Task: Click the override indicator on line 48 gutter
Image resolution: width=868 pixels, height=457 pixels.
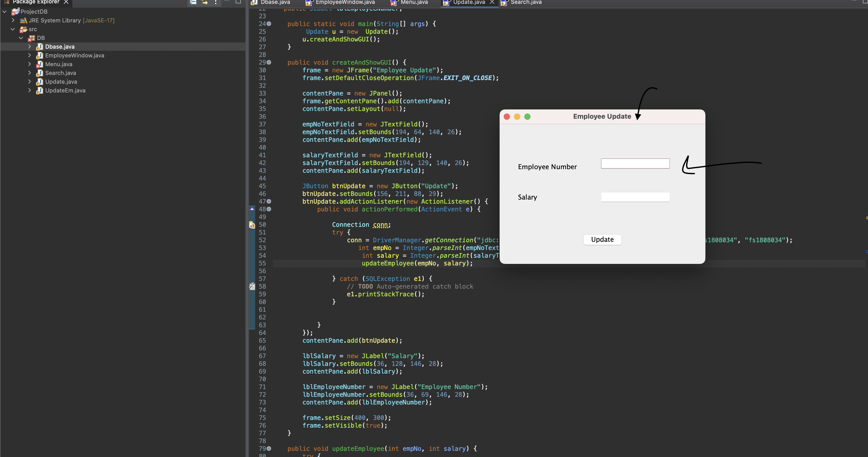Action: [252, 209]
